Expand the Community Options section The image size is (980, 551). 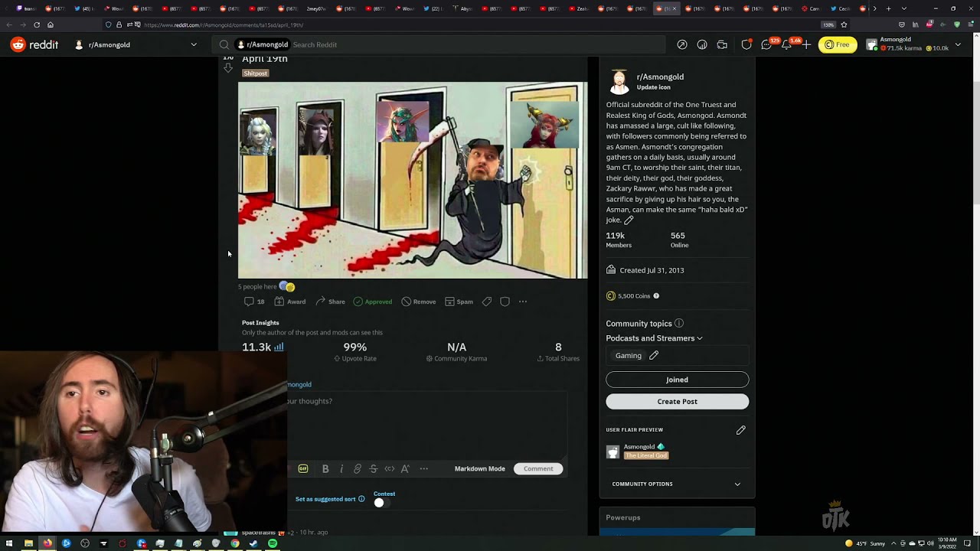tap(678, 484)
